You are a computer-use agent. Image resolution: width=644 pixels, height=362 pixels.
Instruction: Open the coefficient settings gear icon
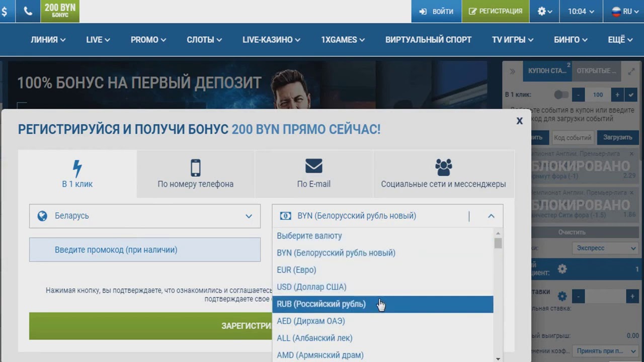point(562,269)
